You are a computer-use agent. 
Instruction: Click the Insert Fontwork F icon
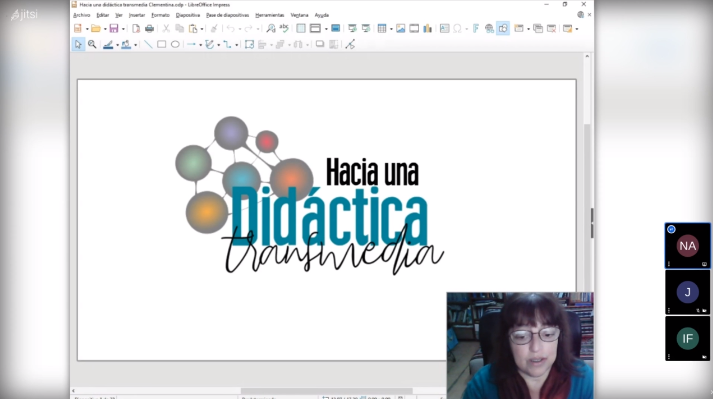pyautogui.click(x=476, y=29)
